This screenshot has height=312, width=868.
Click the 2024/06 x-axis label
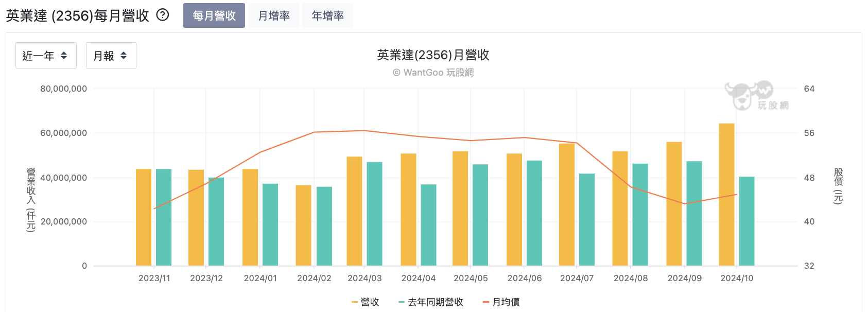(525, 279)
